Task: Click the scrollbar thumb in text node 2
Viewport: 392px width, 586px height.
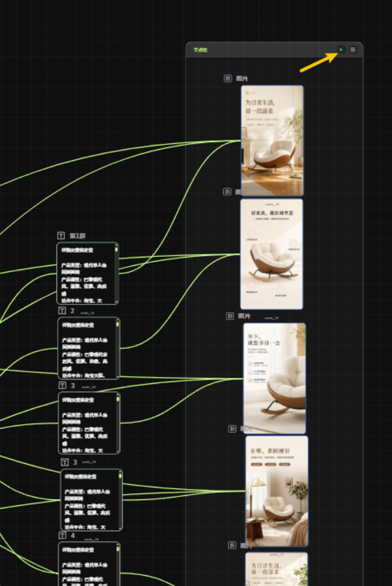Action: pos(118,324)
